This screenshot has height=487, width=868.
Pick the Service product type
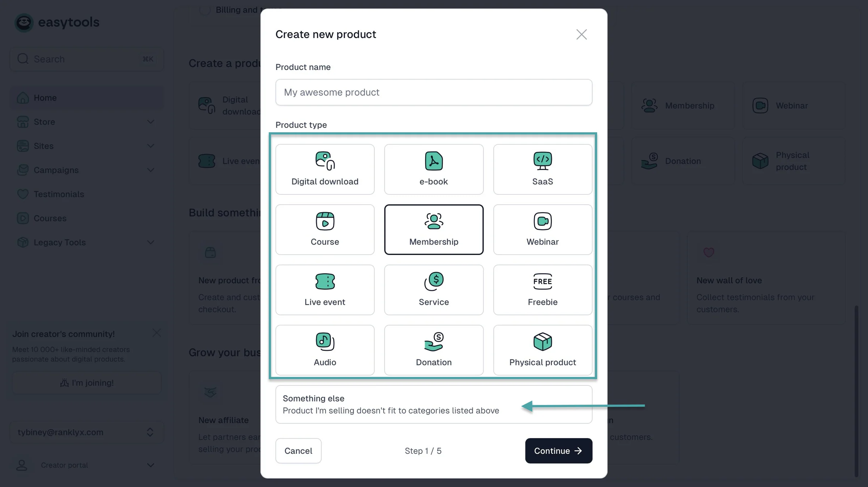coord(434,290)
